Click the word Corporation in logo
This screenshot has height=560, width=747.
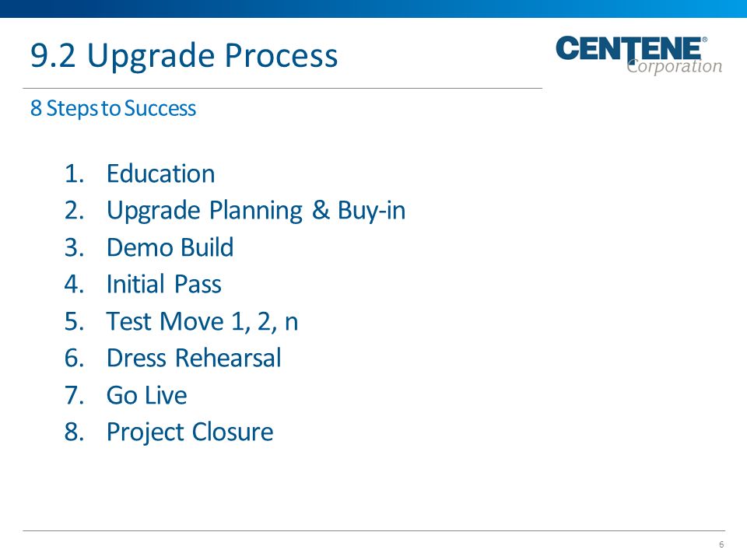click(x=675, y=65)
